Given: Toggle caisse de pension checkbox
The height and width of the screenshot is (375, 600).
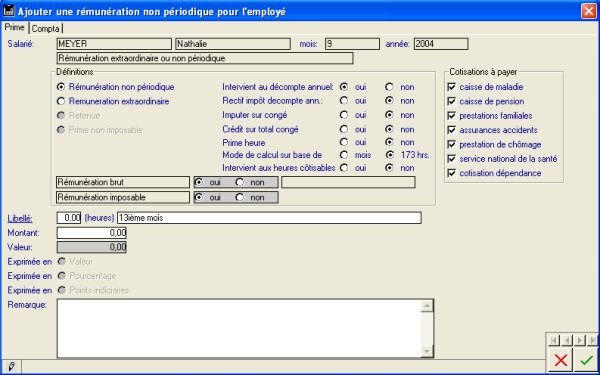Looking at the screenshot, I should (452, 101).
